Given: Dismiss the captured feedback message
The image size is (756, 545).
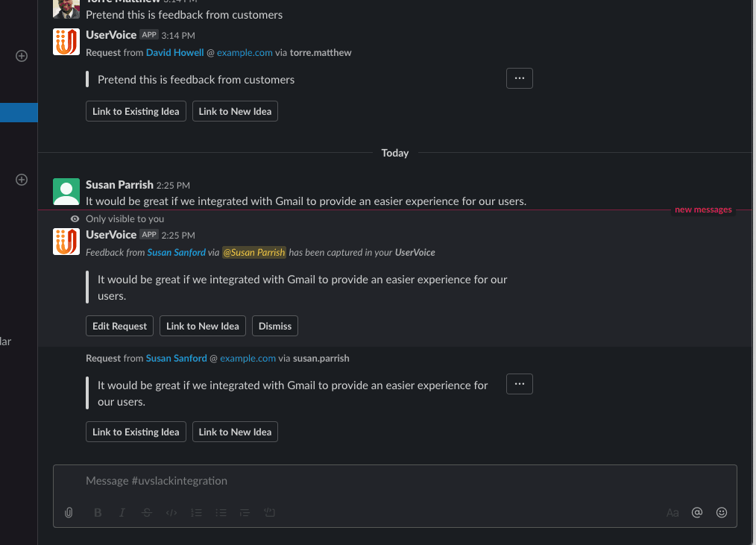Looking at the screenshot, I should (x=275, y=326).
